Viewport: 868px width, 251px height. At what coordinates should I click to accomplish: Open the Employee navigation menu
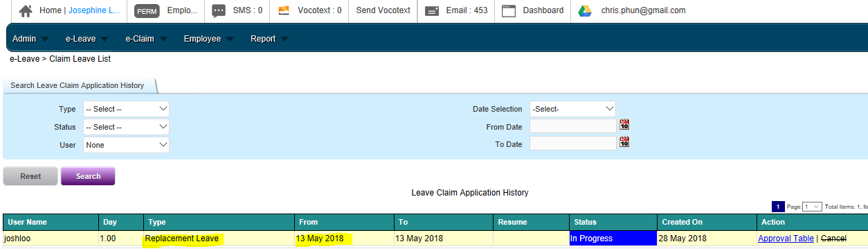(x=208, y=39)
